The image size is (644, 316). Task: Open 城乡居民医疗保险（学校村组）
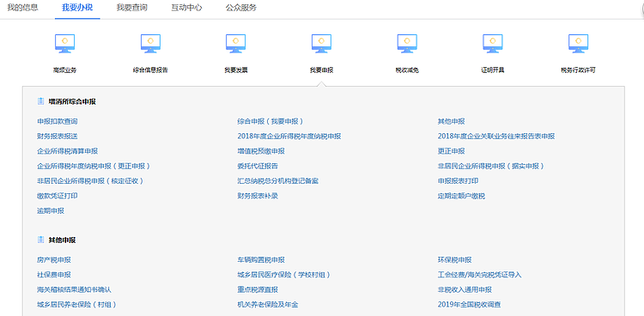click(x=284, y=275)
